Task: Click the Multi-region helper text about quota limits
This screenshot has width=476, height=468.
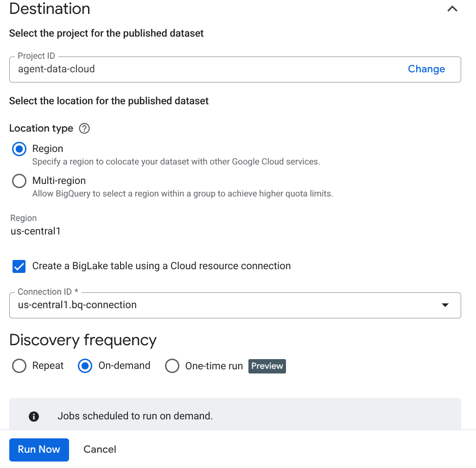Action: (x=183, y=194)
